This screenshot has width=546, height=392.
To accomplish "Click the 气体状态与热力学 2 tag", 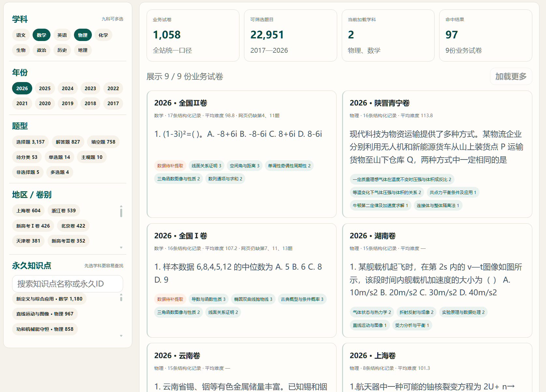I will click(372, 312).
